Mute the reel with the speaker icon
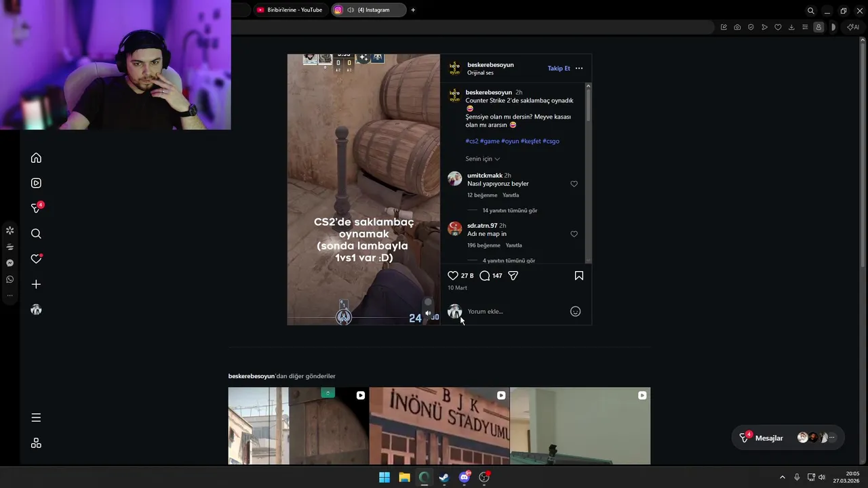This screenshot has height=488, width=868. tap(428, 314)
